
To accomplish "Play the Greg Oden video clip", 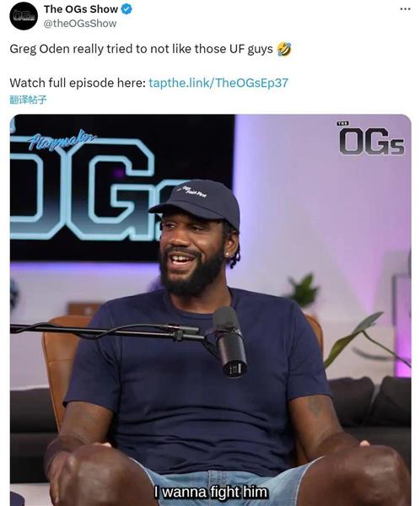I will tap(211, 310).
